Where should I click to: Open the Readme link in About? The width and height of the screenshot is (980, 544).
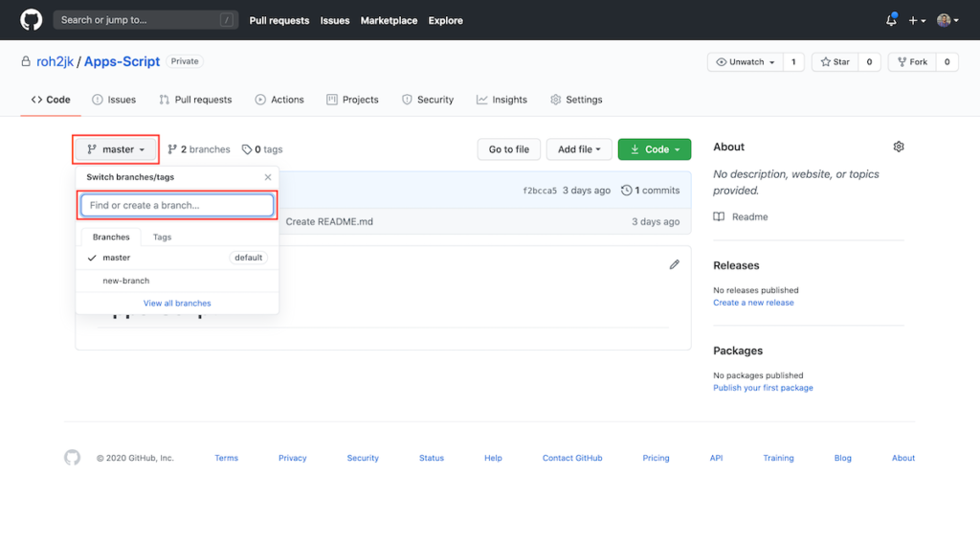pyautogui.click(x=742, y=217)
